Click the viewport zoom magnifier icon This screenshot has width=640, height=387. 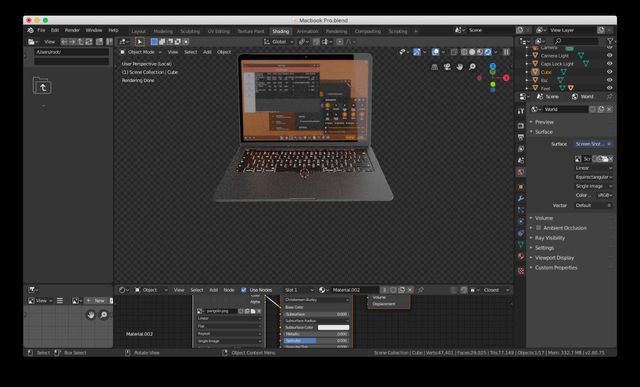pyautogui.click(x=472, y=67)
